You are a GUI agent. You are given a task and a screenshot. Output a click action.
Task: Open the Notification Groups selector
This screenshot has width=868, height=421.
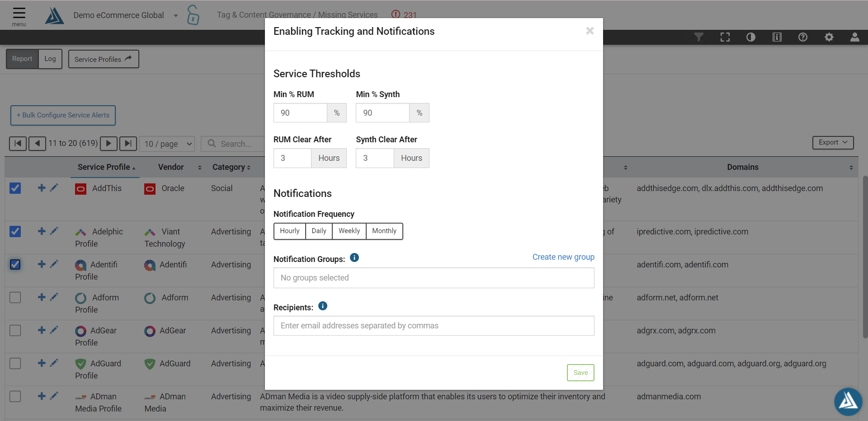click(x=434, y=278)
